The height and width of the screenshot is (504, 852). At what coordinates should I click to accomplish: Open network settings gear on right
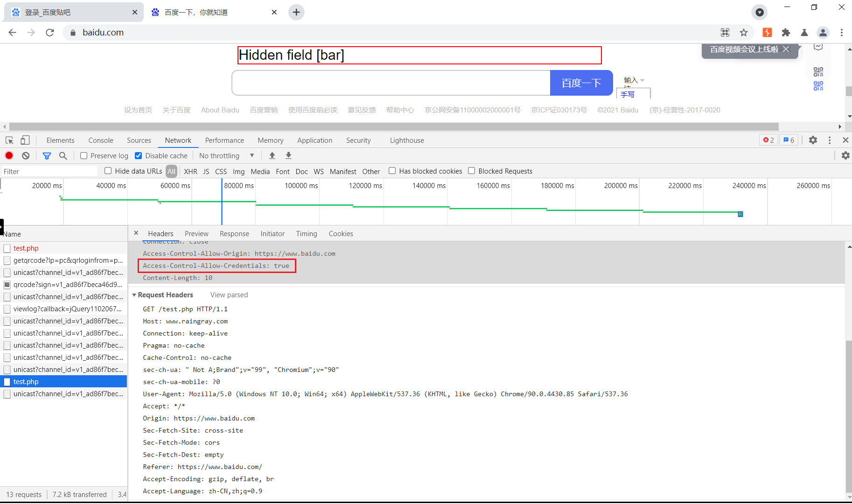click(x=845, y=155)
